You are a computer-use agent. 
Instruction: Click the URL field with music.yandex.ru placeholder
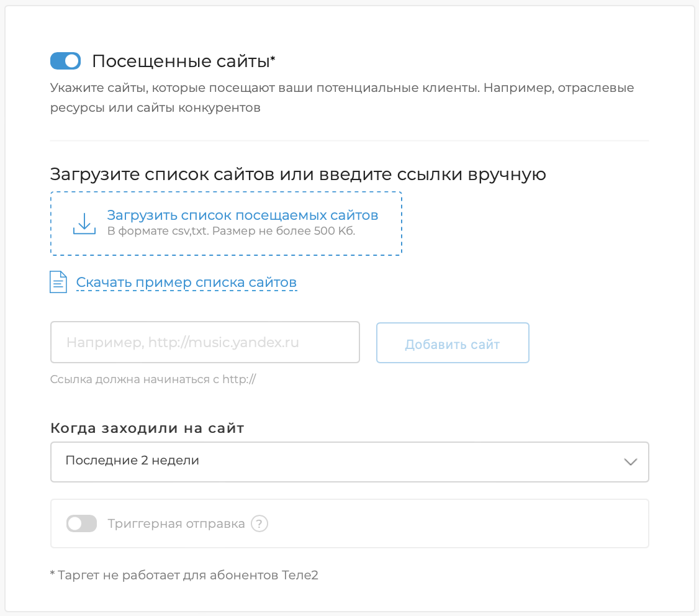(205, 342)
